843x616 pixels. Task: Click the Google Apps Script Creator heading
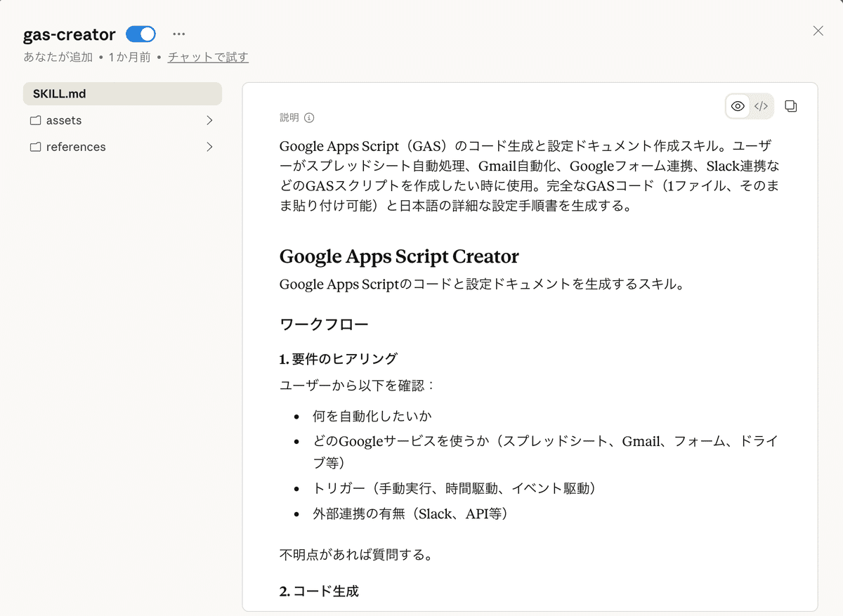[399, 256]
